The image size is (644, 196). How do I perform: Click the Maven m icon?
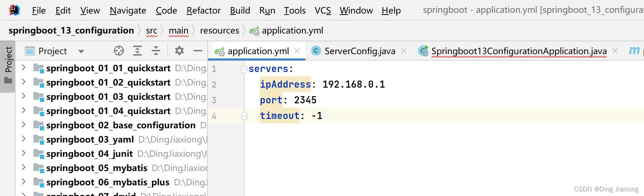point(634,51)
